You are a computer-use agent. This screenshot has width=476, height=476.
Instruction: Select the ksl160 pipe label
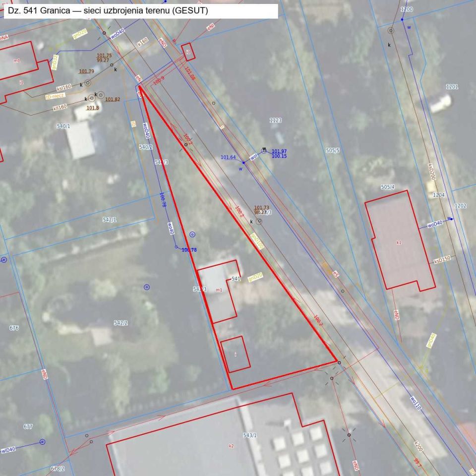click(64, 88)
